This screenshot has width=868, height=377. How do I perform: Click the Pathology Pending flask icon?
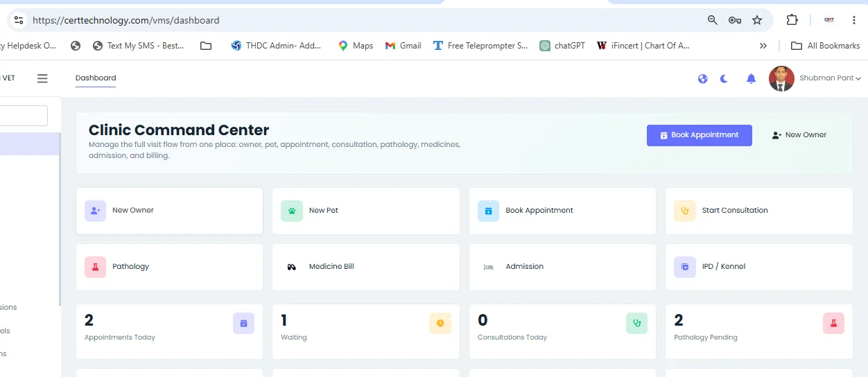[x=833, y=323]
